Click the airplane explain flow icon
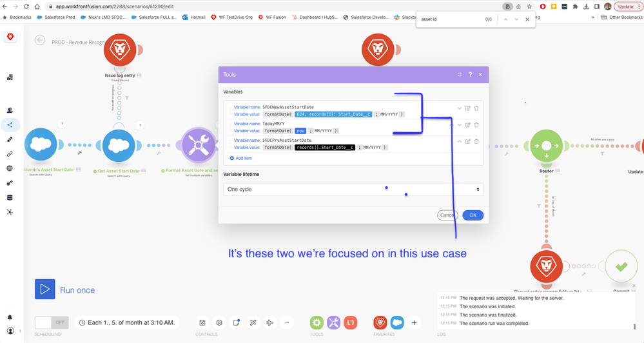 tap(270, 322)
